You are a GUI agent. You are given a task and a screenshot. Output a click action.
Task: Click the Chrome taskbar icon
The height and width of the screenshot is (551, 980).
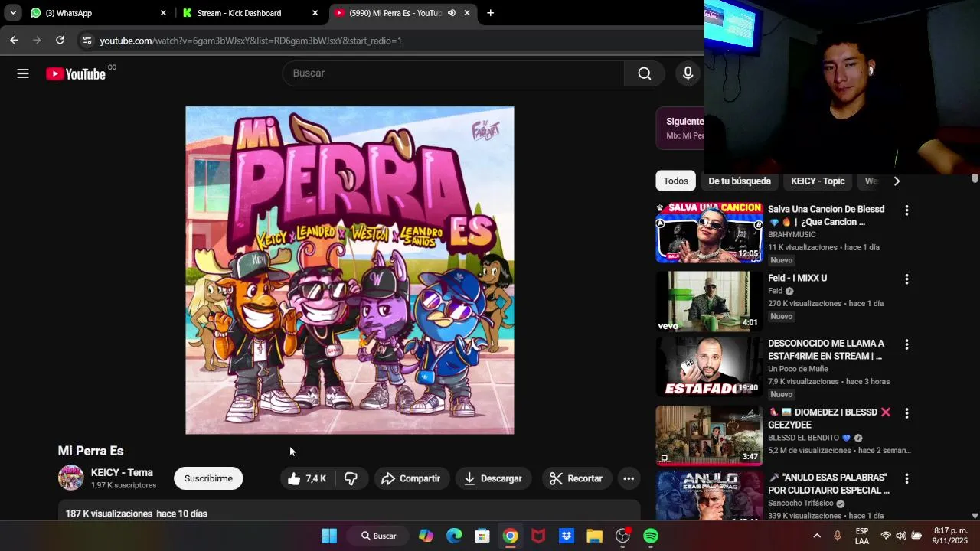click(510, 536)
